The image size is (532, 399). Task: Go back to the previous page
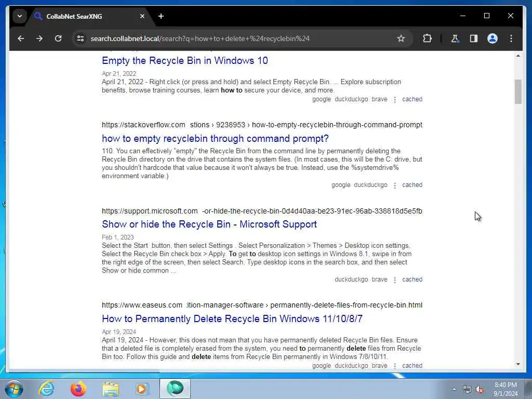[x=21, y=38]
